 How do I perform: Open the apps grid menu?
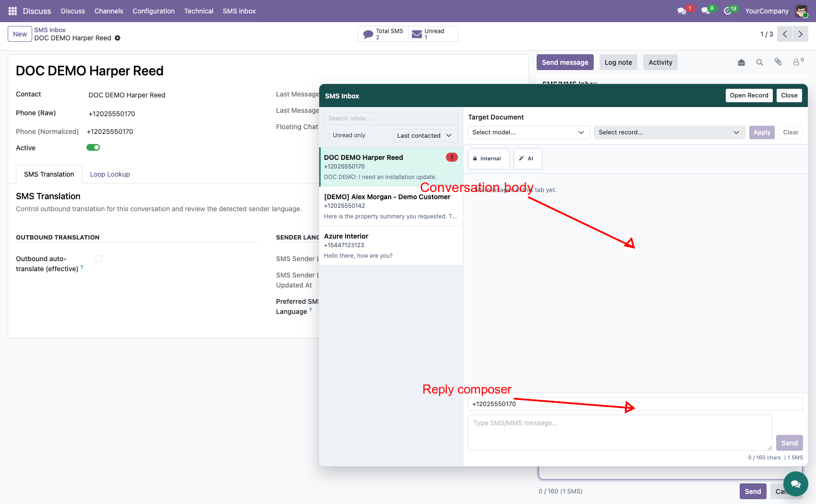[12, 11]
